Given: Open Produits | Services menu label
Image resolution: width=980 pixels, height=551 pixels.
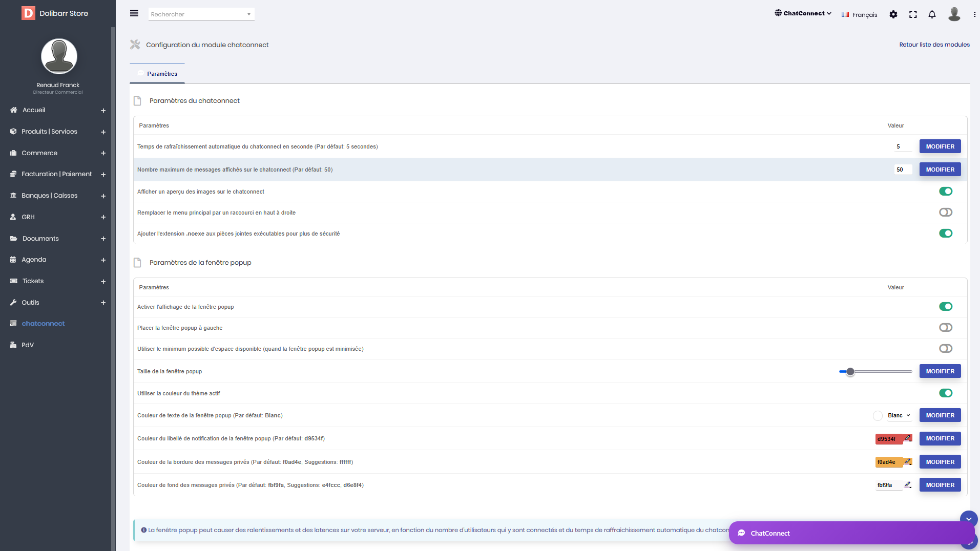Looking at the screenshot, I should pos(49,132).
